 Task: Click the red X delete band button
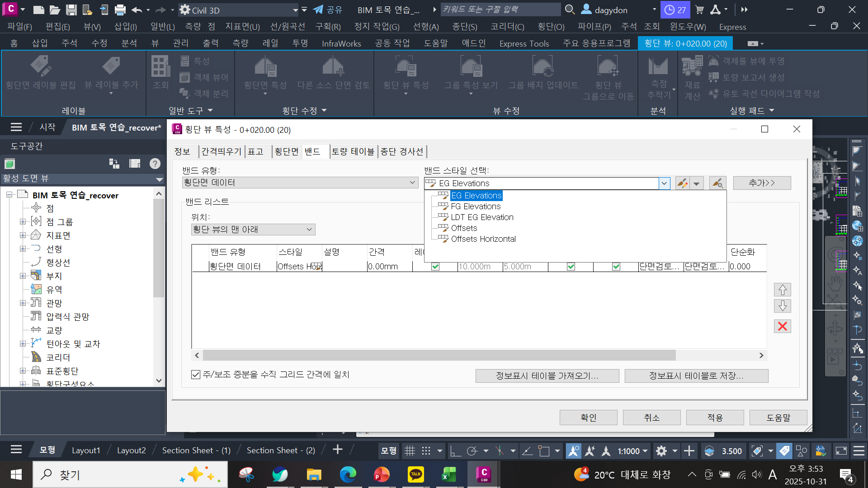(782, 326)
